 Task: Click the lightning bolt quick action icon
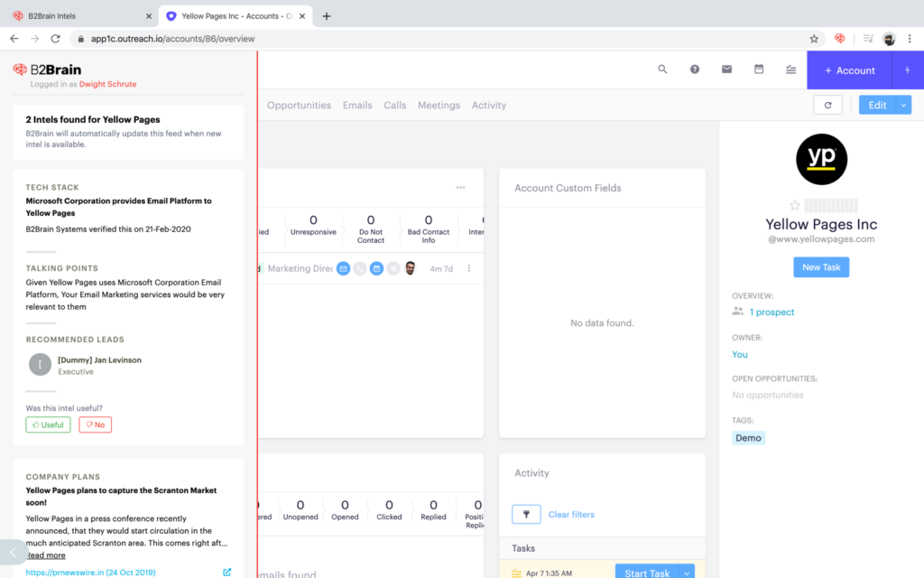point(908,70)
